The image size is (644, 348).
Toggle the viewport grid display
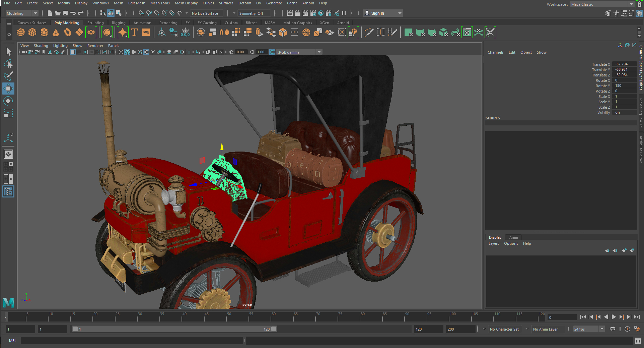coord(72,52)
